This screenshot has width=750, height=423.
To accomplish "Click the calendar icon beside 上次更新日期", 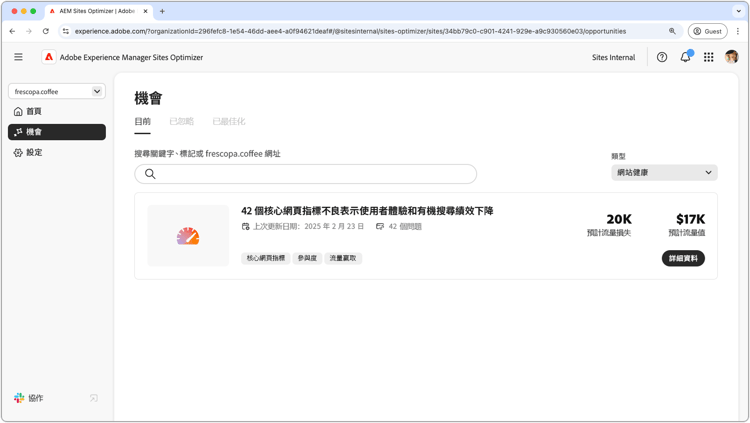I will (x=246, y=226).
